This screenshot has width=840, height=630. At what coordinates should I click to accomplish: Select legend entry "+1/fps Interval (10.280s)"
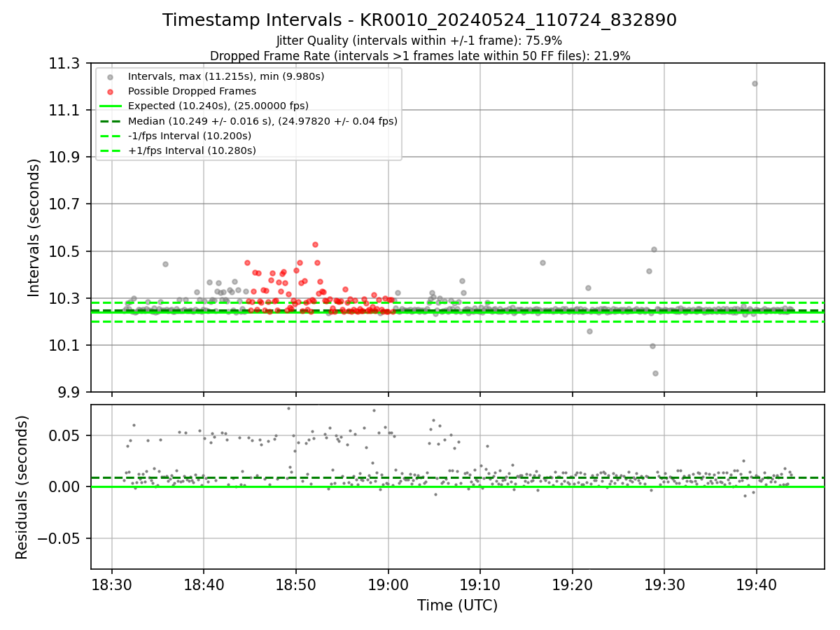[192, 150]
